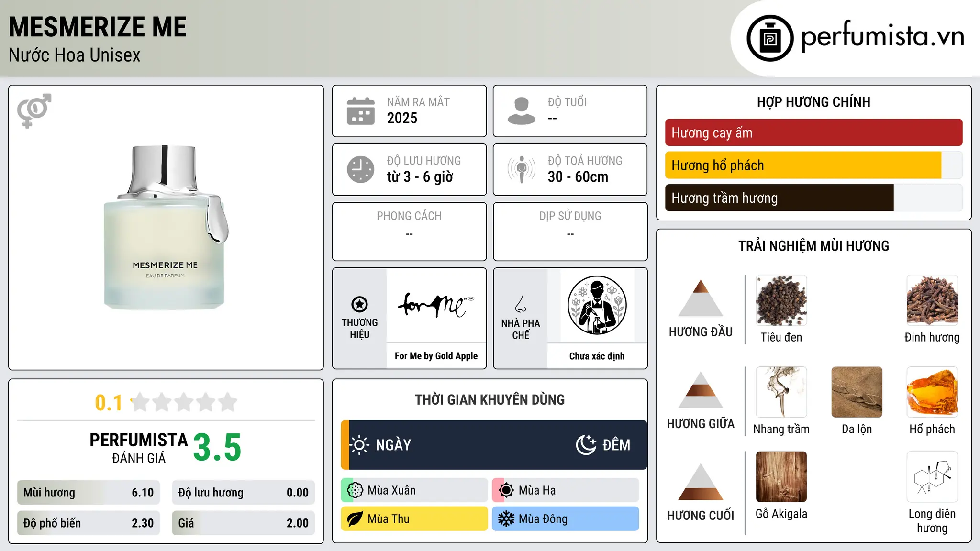Click the sillage icon beside Độ toả hương

[x=521, y=169]
